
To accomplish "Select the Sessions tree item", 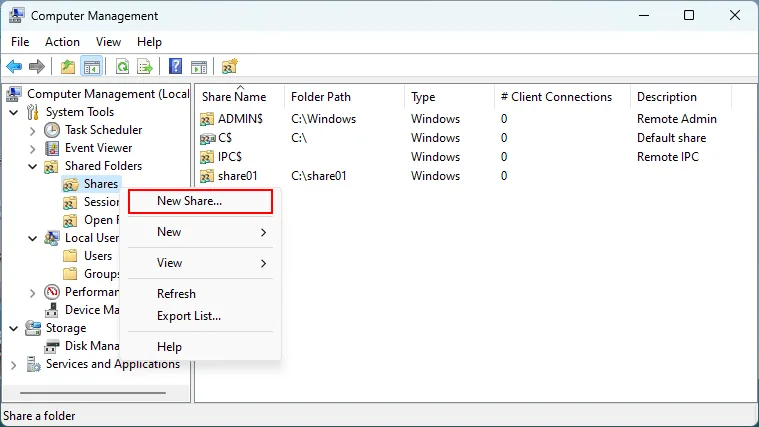I will point(101,202).
